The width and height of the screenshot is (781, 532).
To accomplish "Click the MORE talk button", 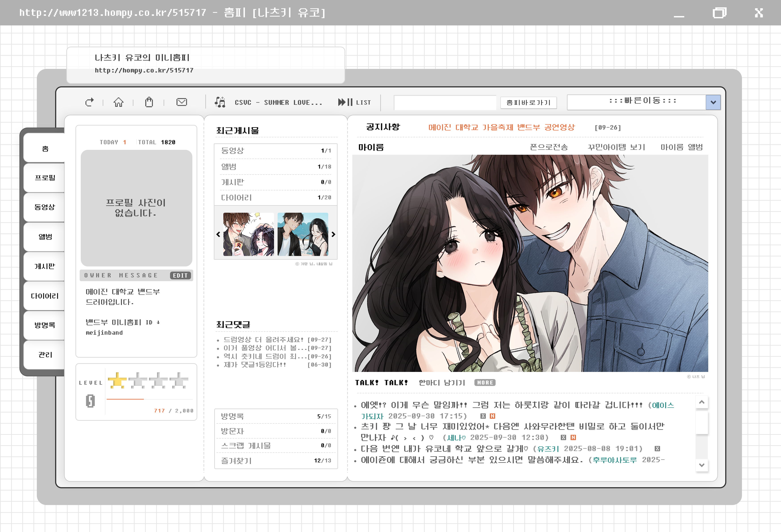I will pos(485,383).
